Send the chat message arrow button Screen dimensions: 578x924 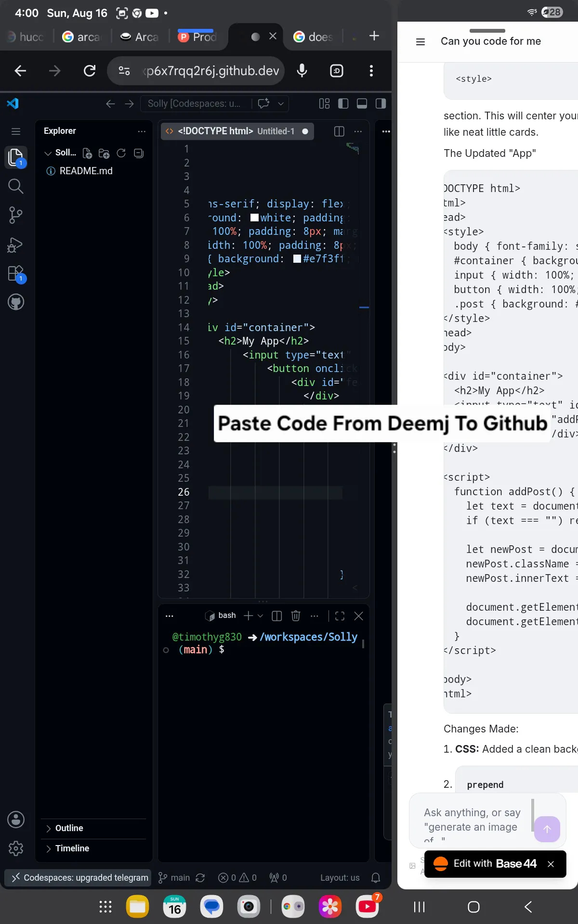point(547,829)
